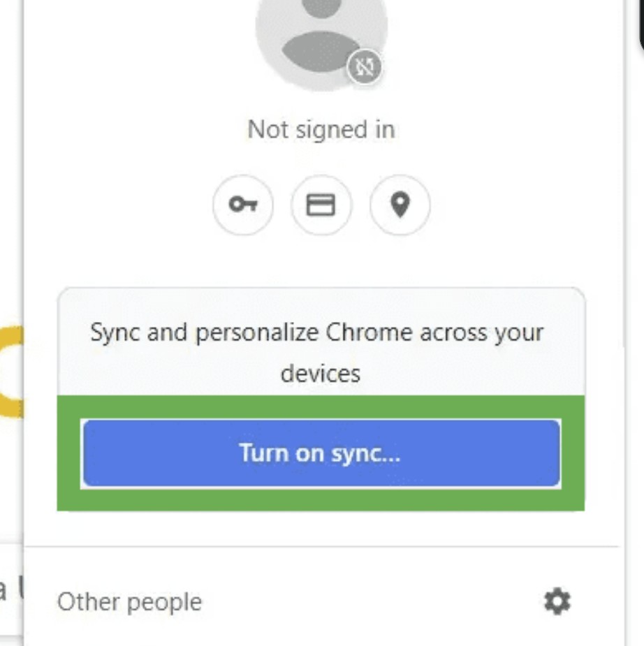Screen dimensions: 644x646
Task: Manage people with the settings cog
Action: [x=557, y=601]
